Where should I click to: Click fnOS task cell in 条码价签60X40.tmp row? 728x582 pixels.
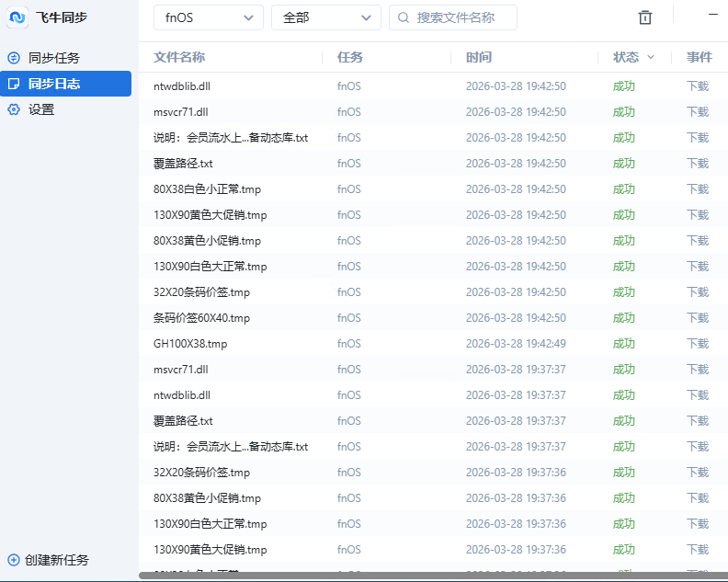(349, 318)
